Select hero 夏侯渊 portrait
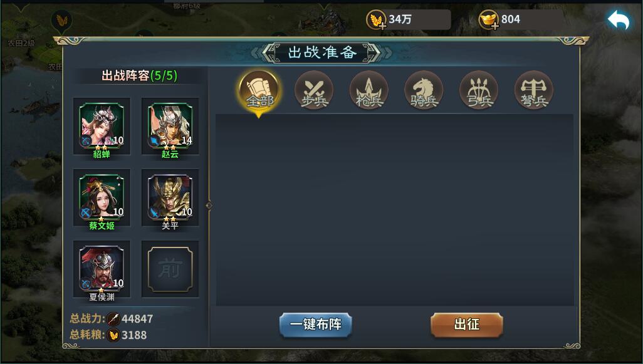Viewport: 643px width, 364px height. pyautogui.click(x=102, y=268)
